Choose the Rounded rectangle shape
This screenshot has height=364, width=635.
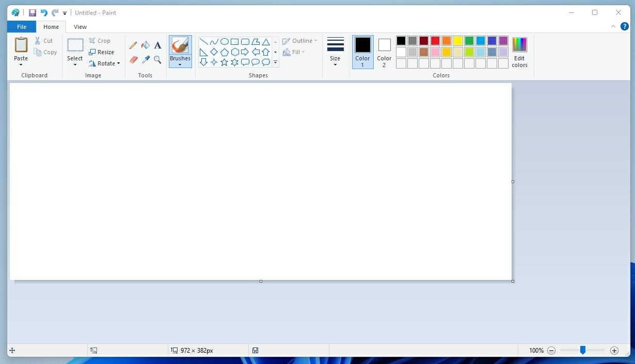pyautogui.click(x=245, y=42)
